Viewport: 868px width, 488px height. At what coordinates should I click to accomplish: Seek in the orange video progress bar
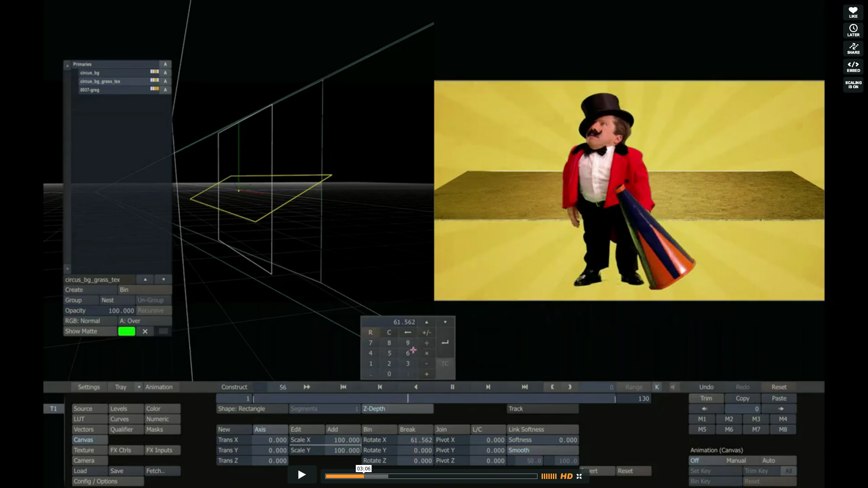click(431, 476)
